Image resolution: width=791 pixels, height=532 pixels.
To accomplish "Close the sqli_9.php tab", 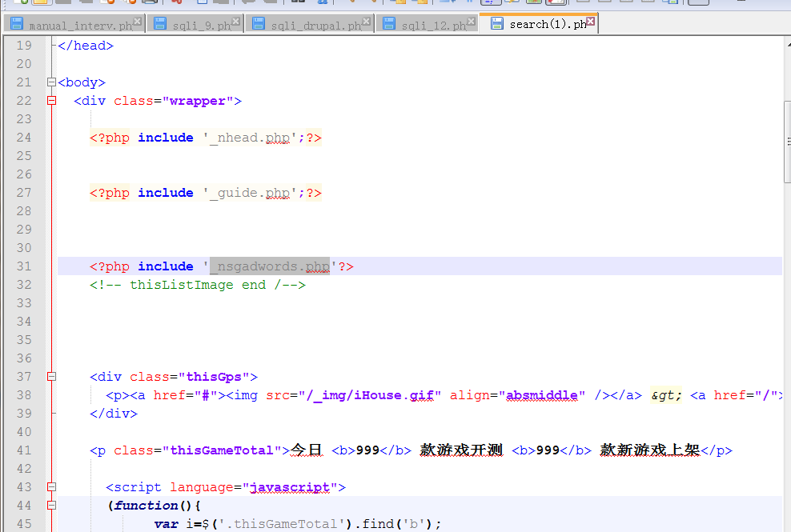I will point(235,21).
